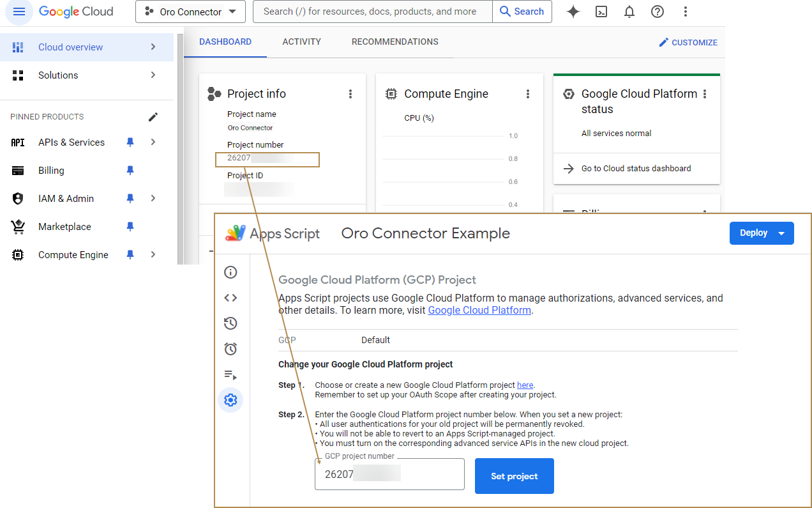Screen dimensions: 812x508
Task: Activate Cloud Shell terminal icon
Action: tap(601, 12)
